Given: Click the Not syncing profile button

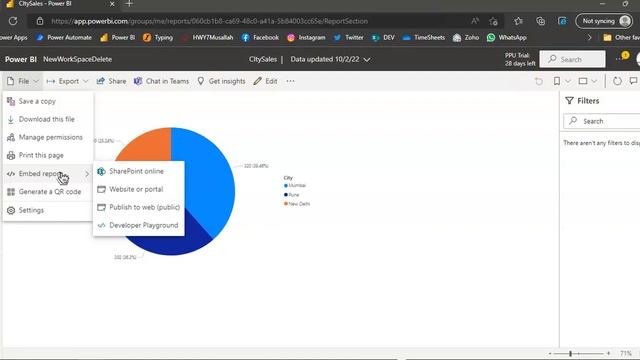Looking at the screenshot, I should click(604, 21).
